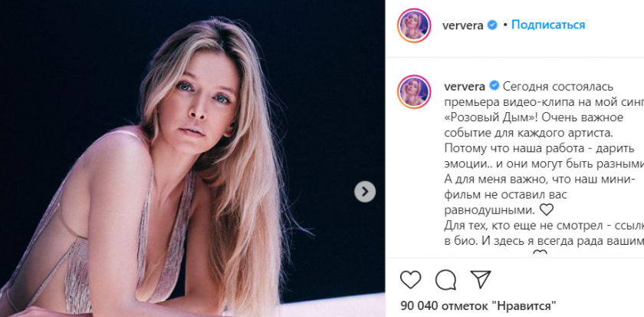The image size is (644, 317).
Task: Click the heart emoji after равнодушными
Action: (x=546, y=210)
